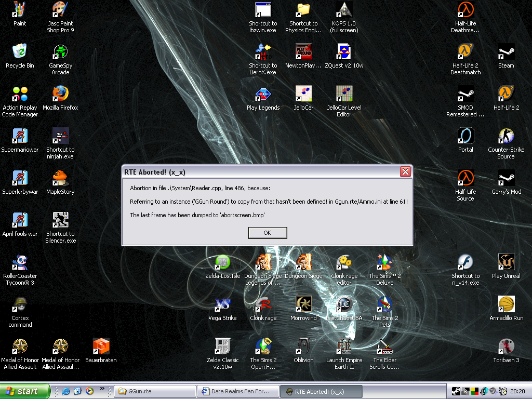The width and height of the screenshot is (532, 399).
Task: Select the Counter-Strike Source shortcut
Action: tap(506, 137)
